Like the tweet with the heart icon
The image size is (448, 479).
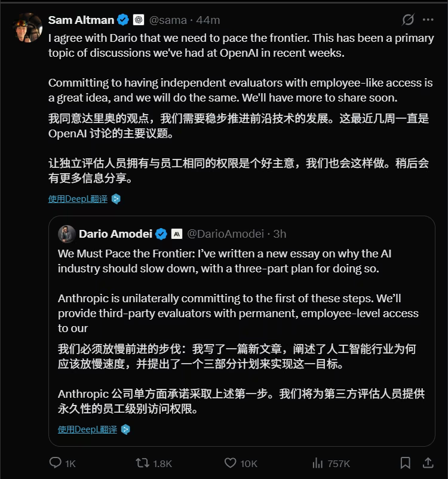(x=231, y=463)
